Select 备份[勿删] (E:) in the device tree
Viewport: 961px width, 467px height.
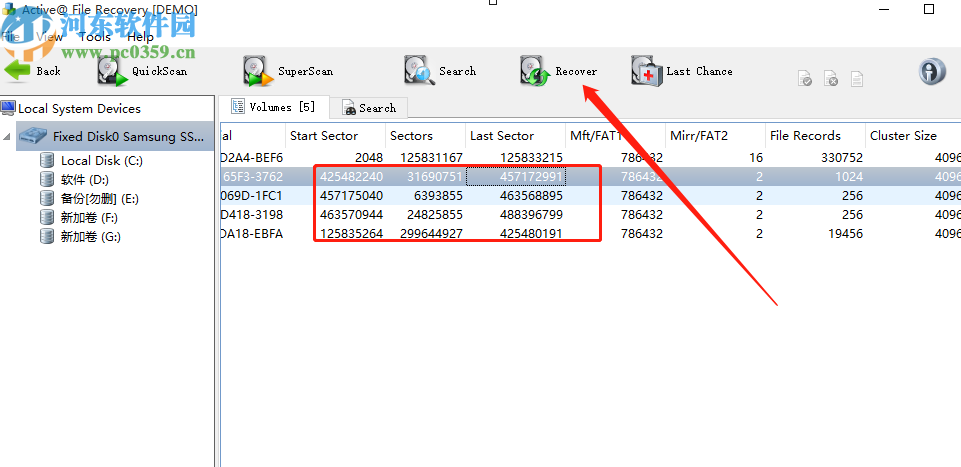[x=97, y=199]
